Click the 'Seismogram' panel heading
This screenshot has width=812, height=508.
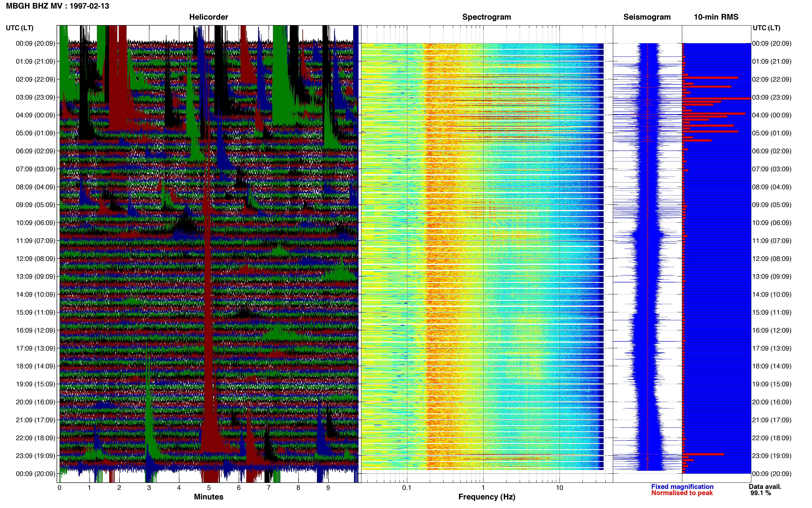point(647,17)
